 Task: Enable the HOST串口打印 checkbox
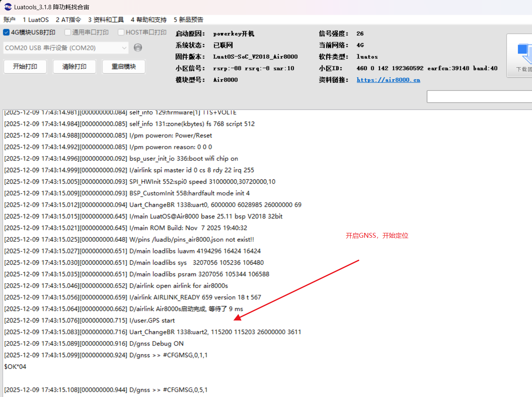(121, 32)
